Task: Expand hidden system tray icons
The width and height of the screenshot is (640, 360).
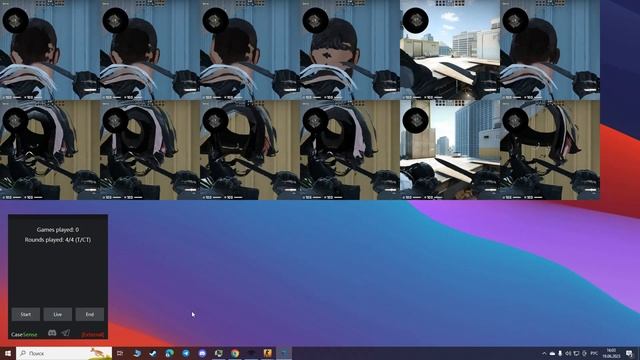Action: (x=544, y=353)
